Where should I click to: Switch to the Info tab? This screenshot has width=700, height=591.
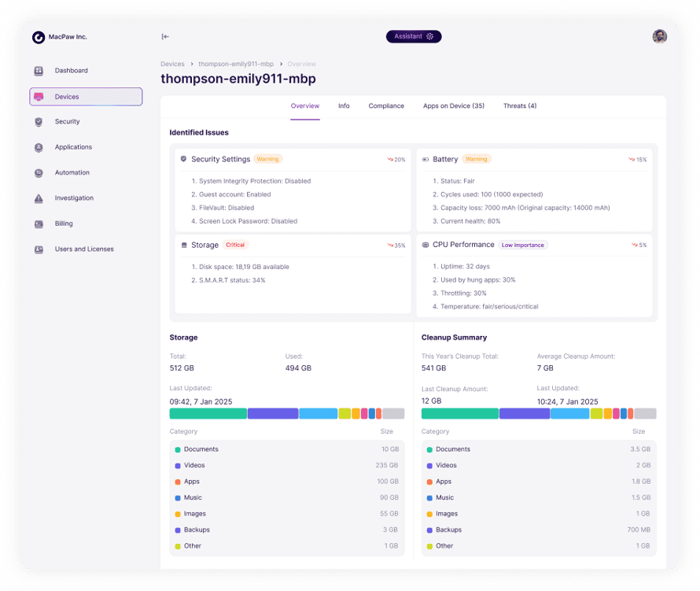pyautogui.click(x=344, y=105)
